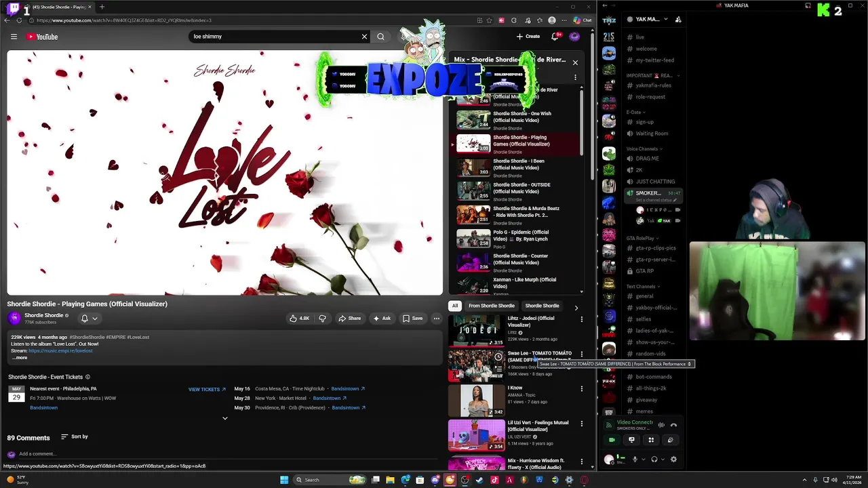This screenshot has width=868, height=488.
Task: Open Discord user settings gear
Action: (673, 460)
